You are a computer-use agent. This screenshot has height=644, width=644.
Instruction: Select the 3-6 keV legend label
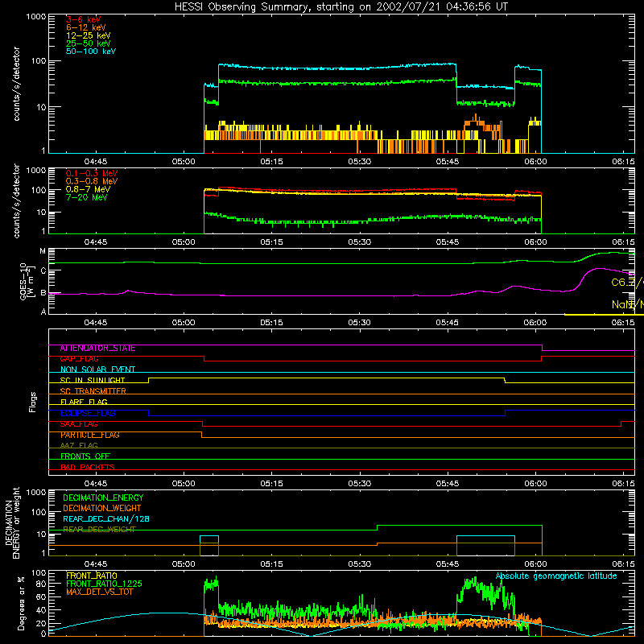click(x=83, y=19)
